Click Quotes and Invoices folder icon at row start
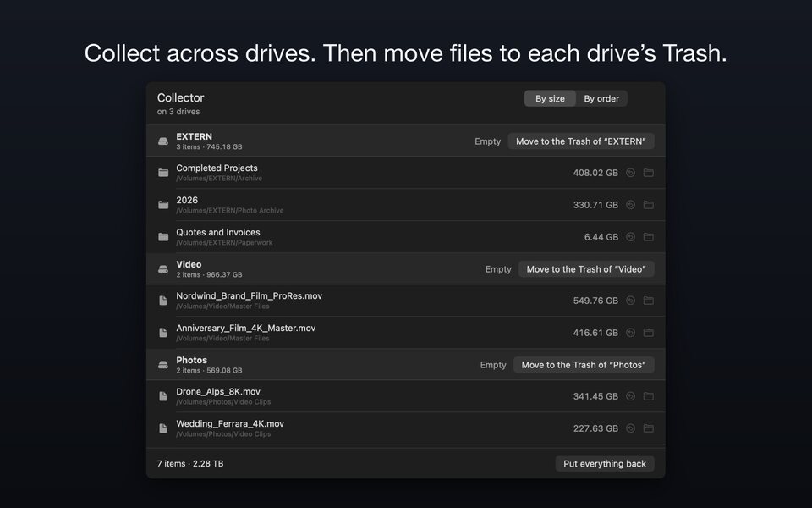Image resolution: width=812 pixels, height=508 pixels. coord(163,237)
